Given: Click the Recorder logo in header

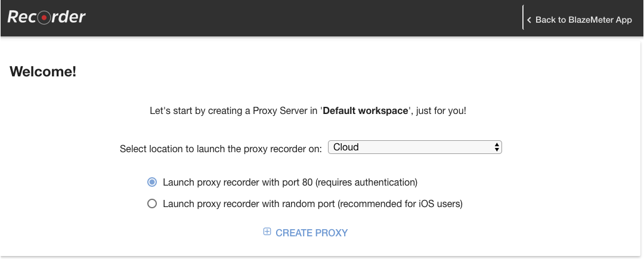Looking at the screenshot, I should [x=47, y=17].
